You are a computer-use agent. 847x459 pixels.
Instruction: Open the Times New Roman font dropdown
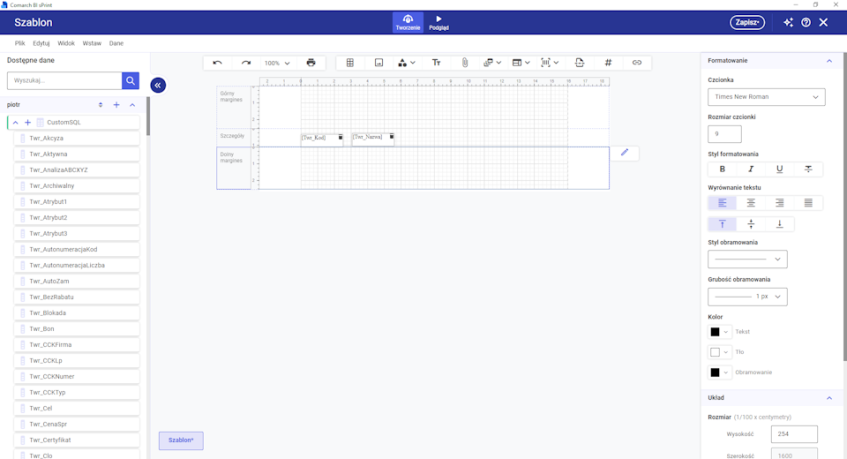(x=766, y=97)
